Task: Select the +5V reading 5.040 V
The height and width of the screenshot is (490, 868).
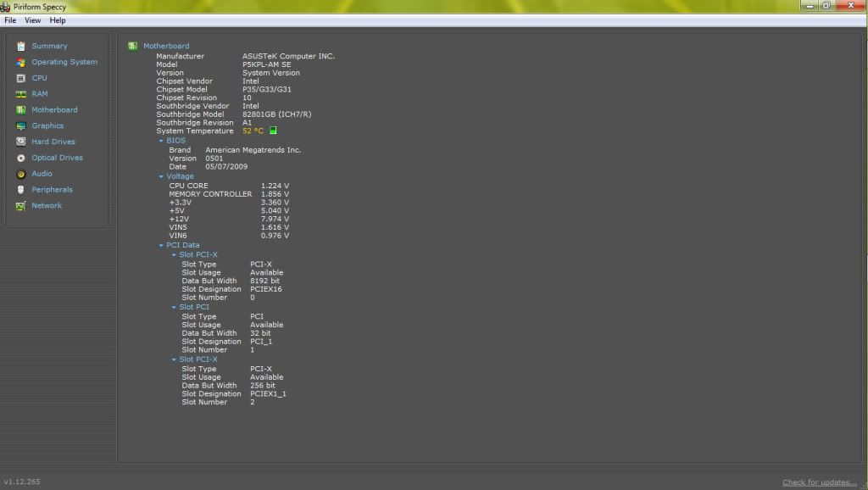Action: pos(275,211)
